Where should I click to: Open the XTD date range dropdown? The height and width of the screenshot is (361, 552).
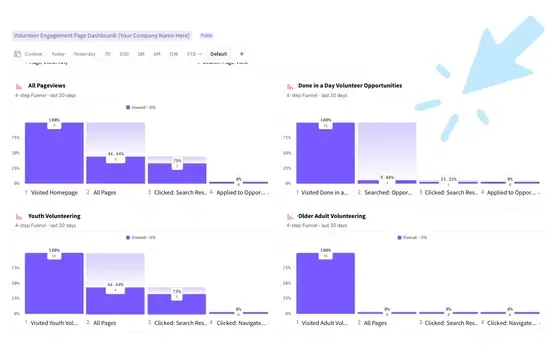[194, 54]
